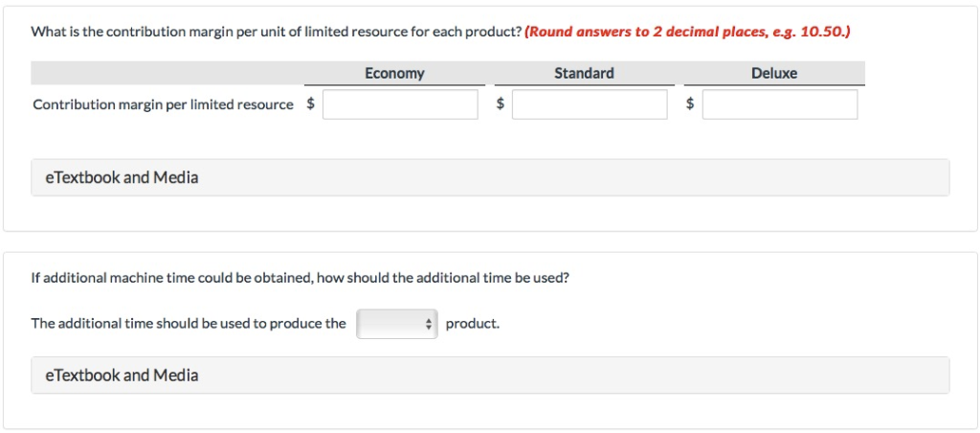Click the dollar sign before the Economy field
Image resolution: width=980 pixels, height=433 pixels.
click(310, 104)
